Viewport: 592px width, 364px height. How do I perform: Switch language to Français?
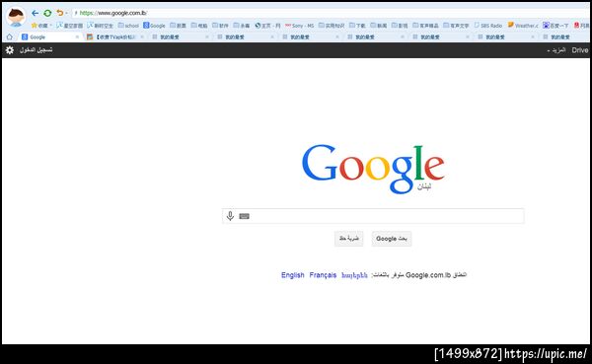323,275
